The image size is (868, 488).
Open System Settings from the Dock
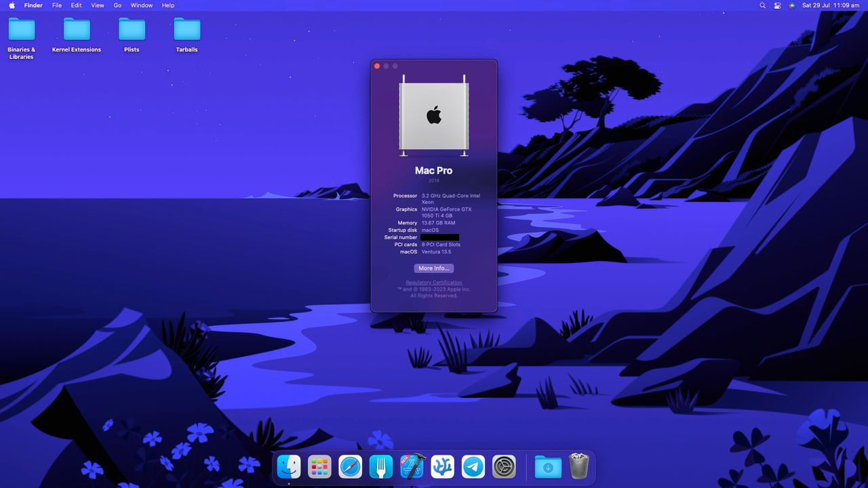point(504,466)
